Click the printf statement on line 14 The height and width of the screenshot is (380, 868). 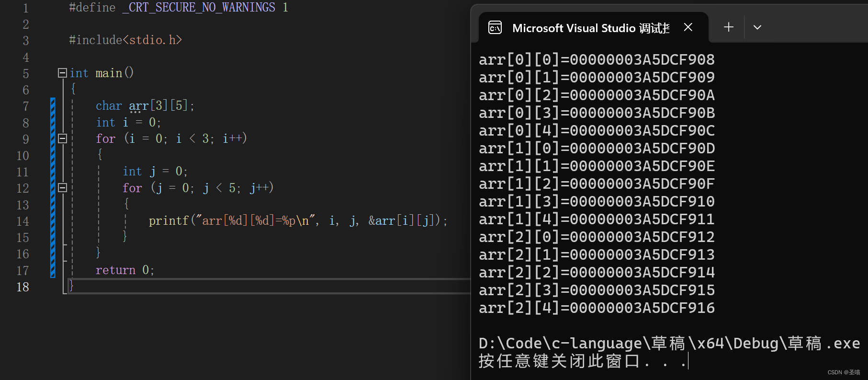coord(298,220)
